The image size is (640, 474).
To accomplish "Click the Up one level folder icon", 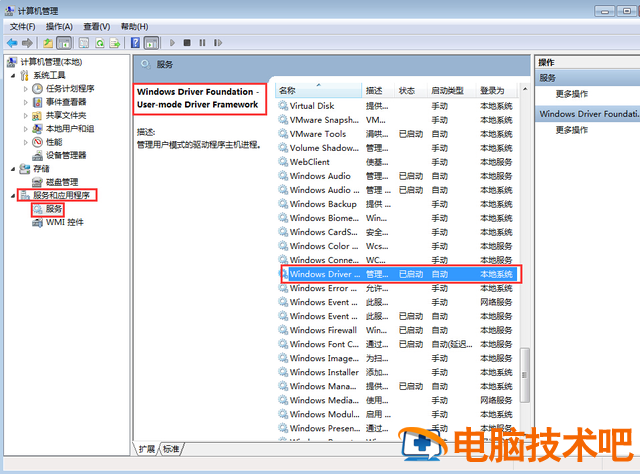I will point(48,42).
